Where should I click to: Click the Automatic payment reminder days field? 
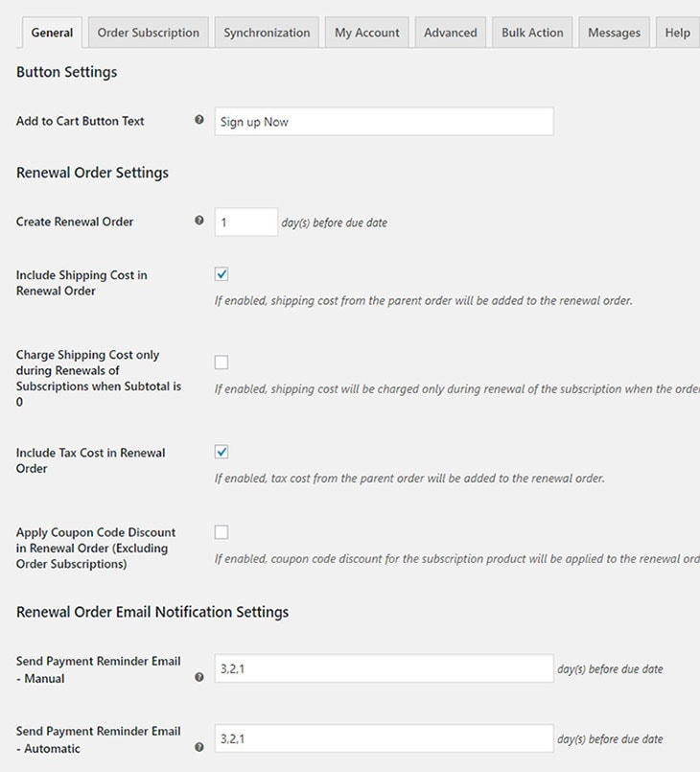pos(384,738)
